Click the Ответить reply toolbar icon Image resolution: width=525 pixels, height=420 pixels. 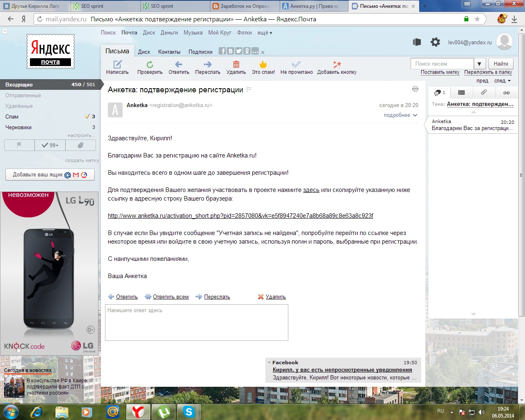(x=178, y=64)
